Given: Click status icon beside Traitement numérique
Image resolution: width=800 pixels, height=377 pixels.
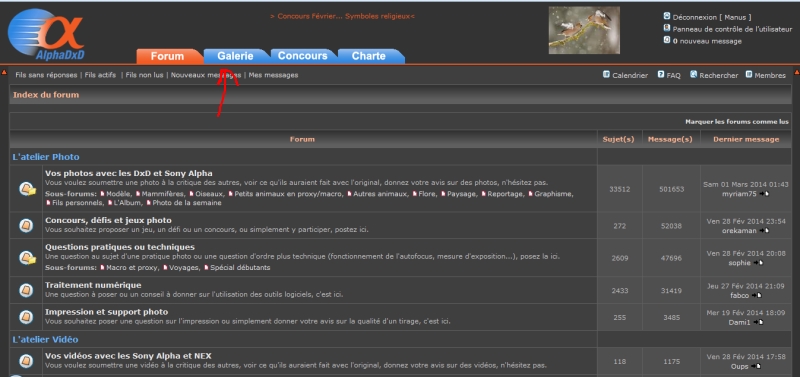Looking at the screenshot, I should point(26,290).
